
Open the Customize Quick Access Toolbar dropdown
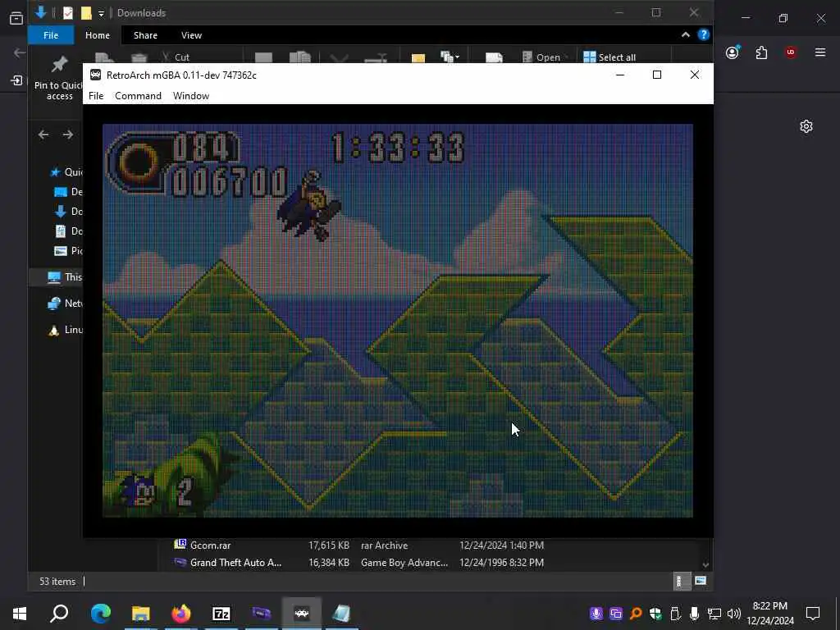click(x=101, y=13)
